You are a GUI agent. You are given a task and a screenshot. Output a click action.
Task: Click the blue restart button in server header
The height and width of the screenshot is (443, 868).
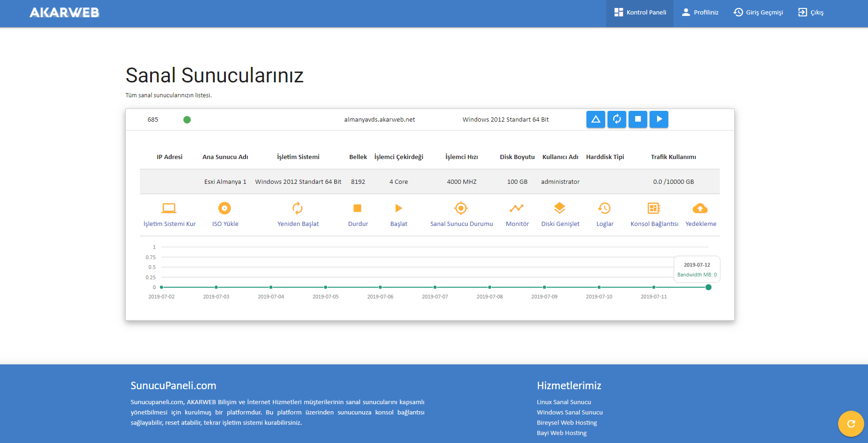click(x=617, y=119)
